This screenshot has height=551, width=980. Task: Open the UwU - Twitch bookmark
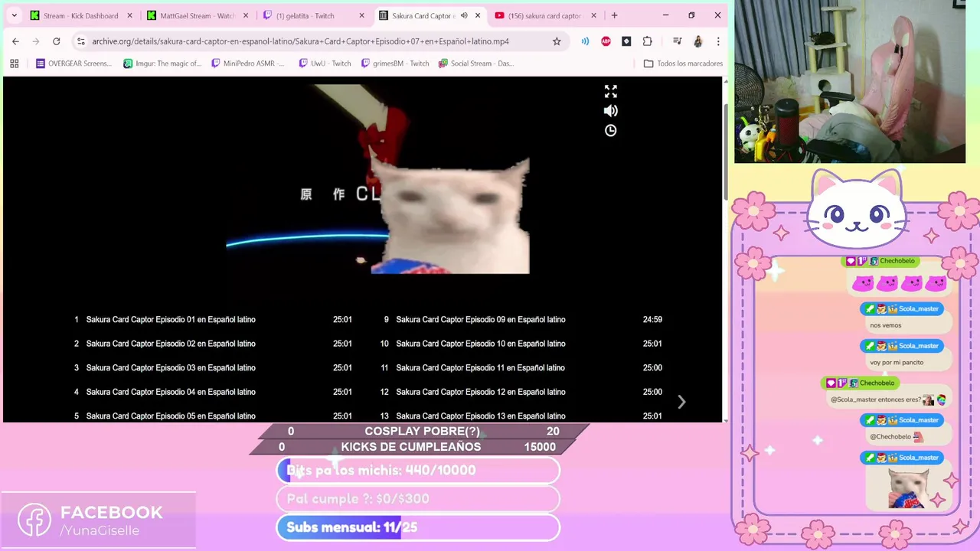coord(325,64)
